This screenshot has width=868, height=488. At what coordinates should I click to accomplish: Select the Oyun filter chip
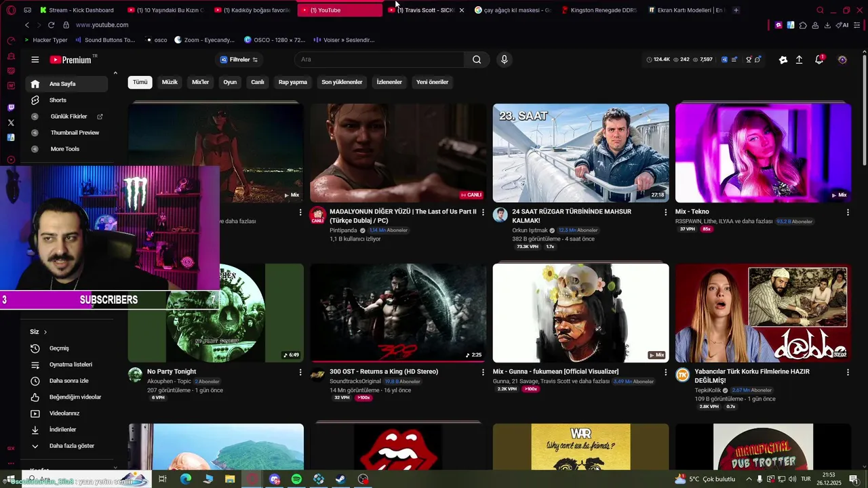pos(230,82)
